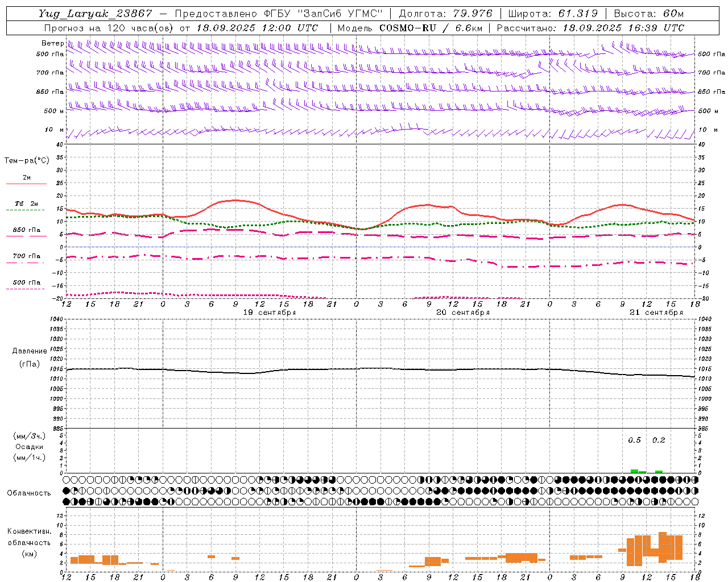Click the station title Yug_Laryak_23867
The image size is (728, 582).
(x=95, y=14)
